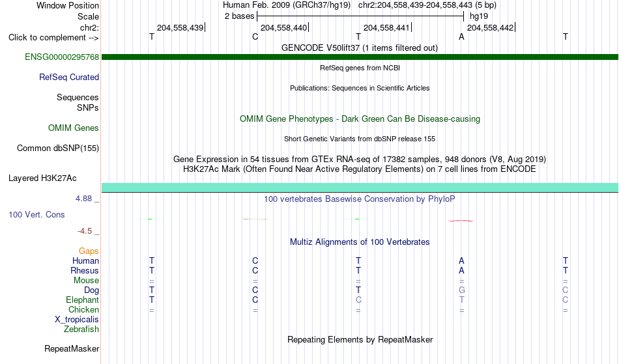619x364 pixels.
Task: Open the Sequences publications track label
Action: (78, 98)
